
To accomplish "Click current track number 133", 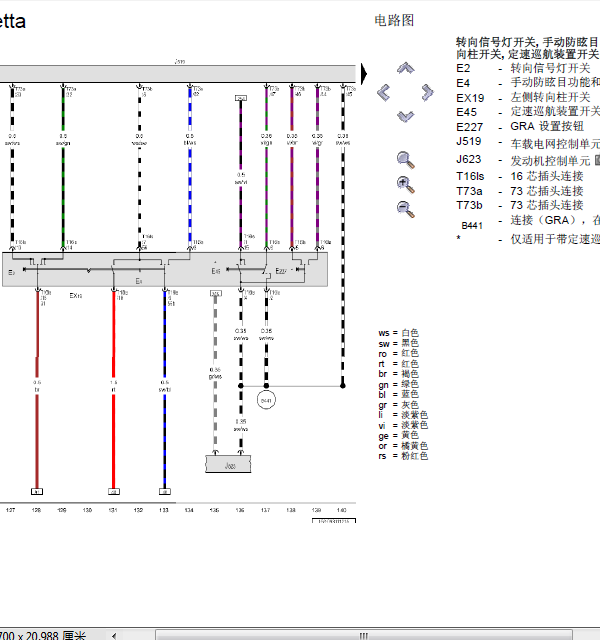I will [164, 510].
